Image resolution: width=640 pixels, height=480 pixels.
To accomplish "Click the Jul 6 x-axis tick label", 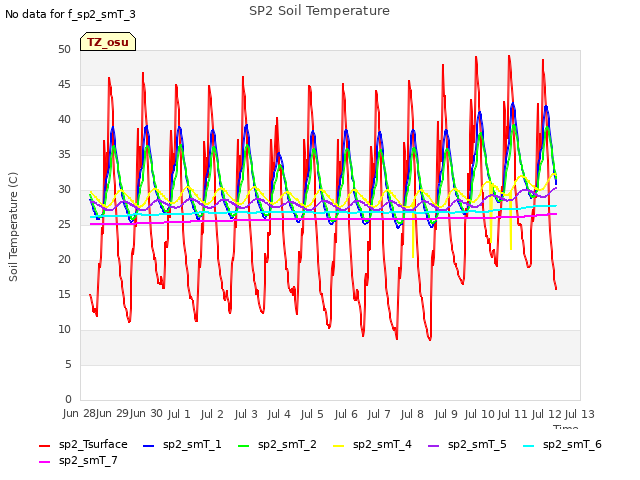I will point(346,414).
